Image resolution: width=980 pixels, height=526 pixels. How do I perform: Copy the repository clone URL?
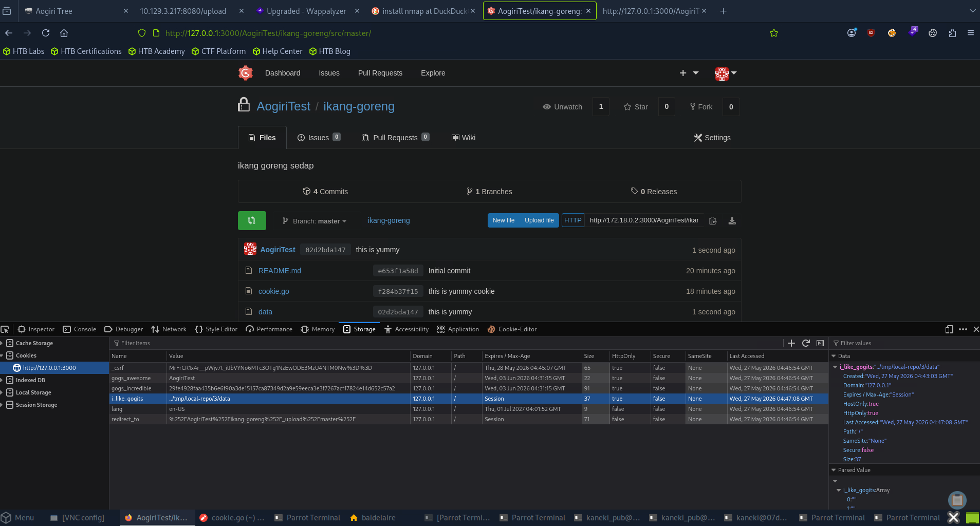[x=713, y=220]
